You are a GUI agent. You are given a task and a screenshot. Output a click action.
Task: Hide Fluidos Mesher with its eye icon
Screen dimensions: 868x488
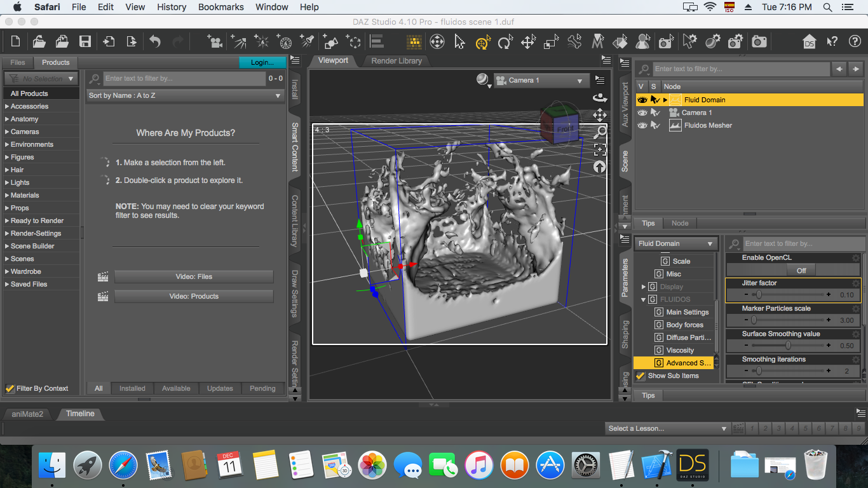[x=642, y=125]
